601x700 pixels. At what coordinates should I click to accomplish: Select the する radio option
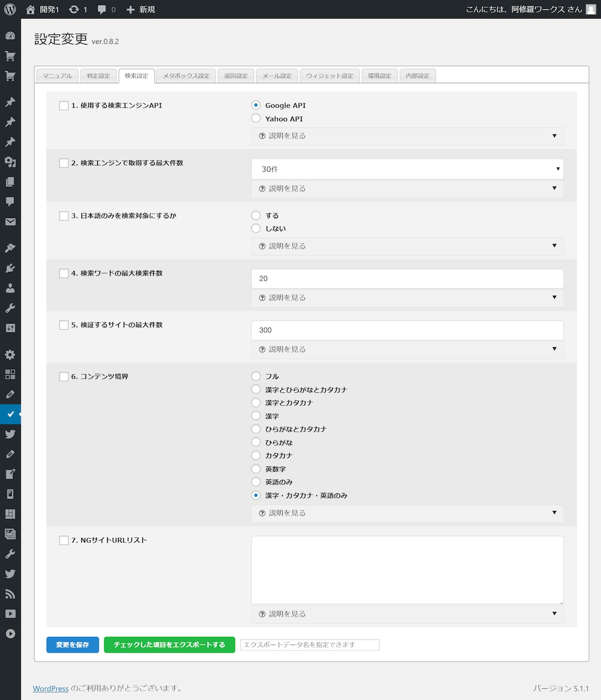256,215
